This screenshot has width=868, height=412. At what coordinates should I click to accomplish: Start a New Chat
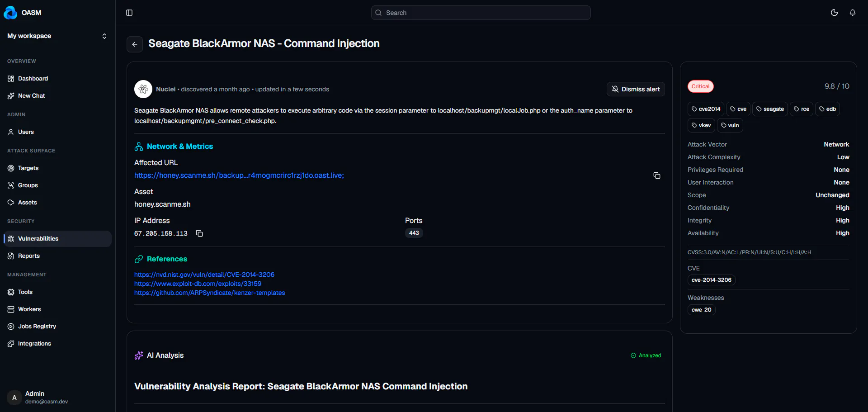(57, 96)
